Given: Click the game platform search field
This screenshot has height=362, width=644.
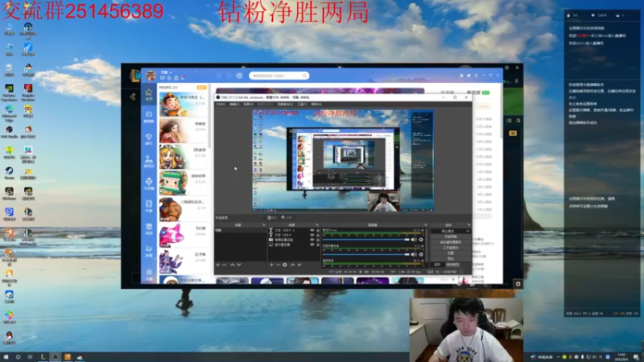Looking at the screenshot, I should click(279, 76).
